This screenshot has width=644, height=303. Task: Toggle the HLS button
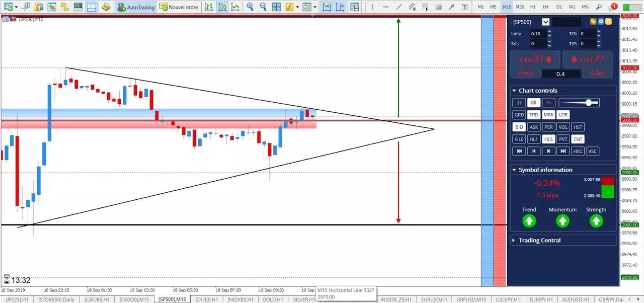point(548,139)
